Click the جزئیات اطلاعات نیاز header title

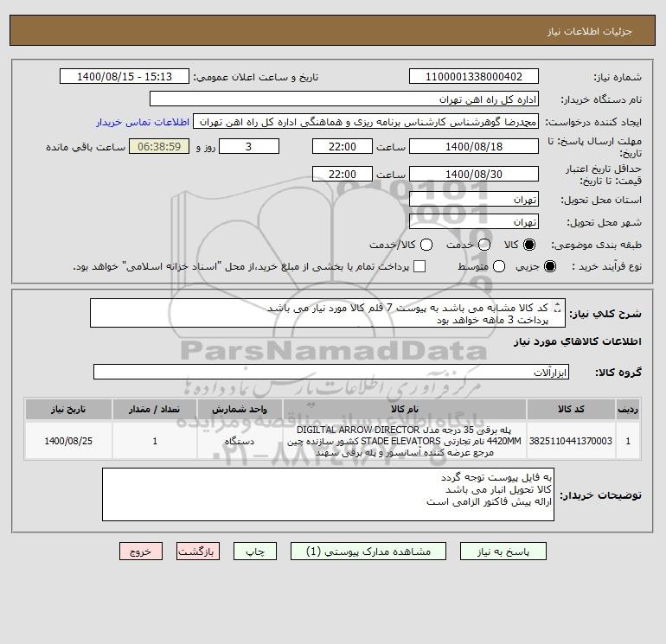point(590,31)
